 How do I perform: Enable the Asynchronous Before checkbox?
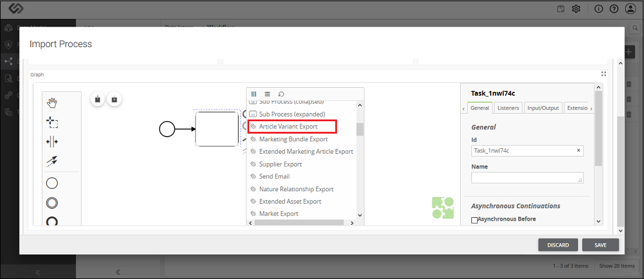(474, 220)
